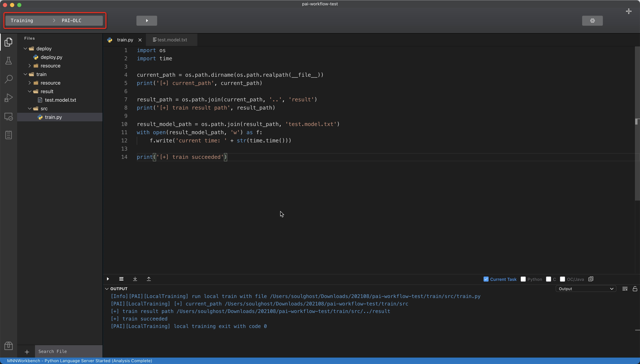Click the run play button in top toolbar
The width and height of the screenshot is (640, 364).
tap(147, 21)
